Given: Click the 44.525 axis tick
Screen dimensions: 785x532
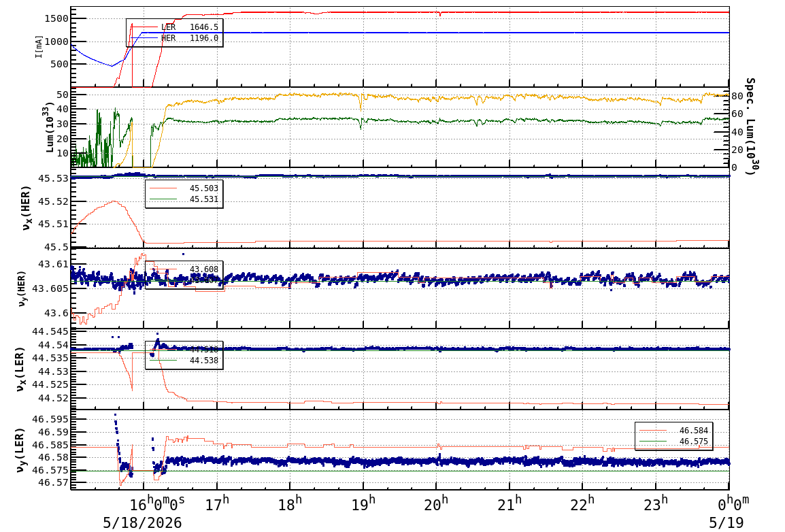Looking at the screenshot, I should (x=50, y=385).
